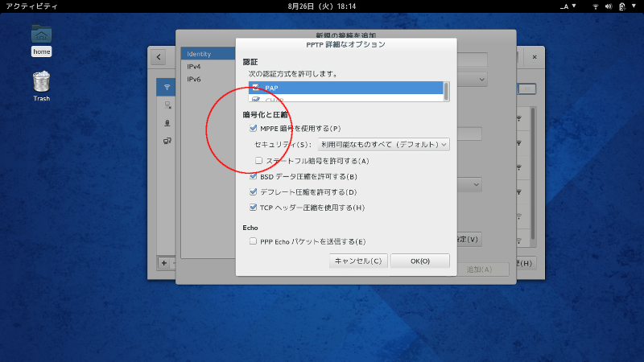644x362 pixels.
Task: Open the upper dropdown behind the dialog
Action: (473, 80)
